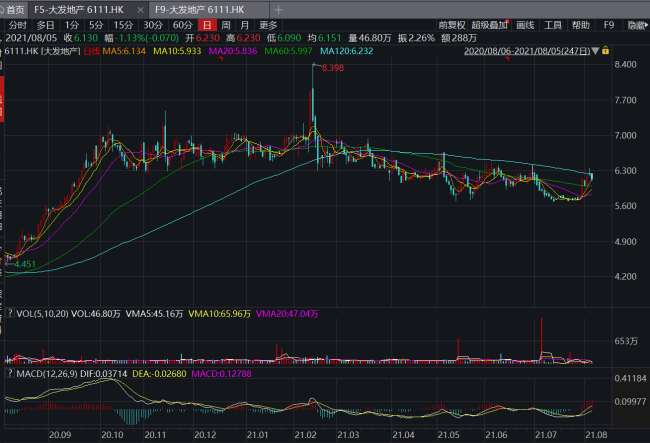Open 工具 tools menu
This screenshot has height=443, width=650.
tap(553, 25)
